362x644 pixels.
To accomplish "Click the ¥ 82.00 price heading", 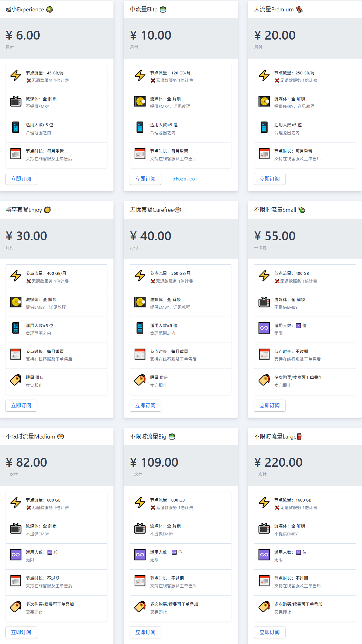I will tap(26, 462).
